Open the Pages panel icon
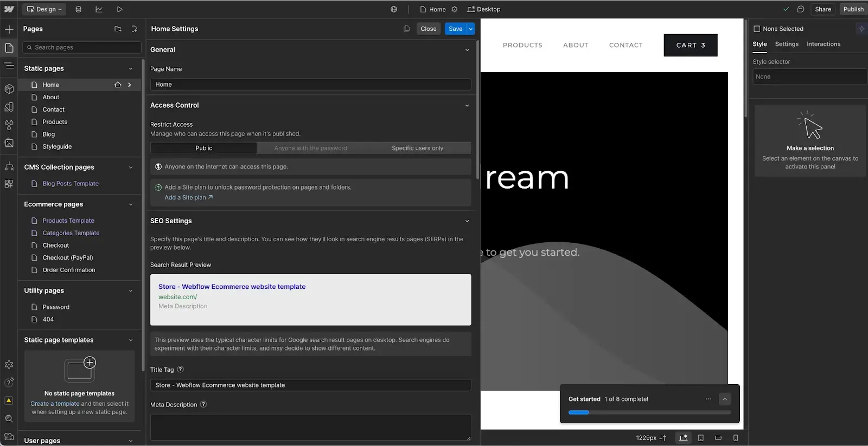 point(9,48)
